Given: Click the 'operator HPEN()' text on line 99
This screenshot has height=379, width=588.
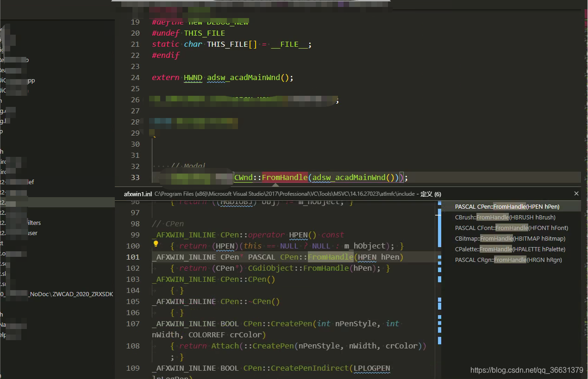Looking at the screenshot, I should pos(282,235).
